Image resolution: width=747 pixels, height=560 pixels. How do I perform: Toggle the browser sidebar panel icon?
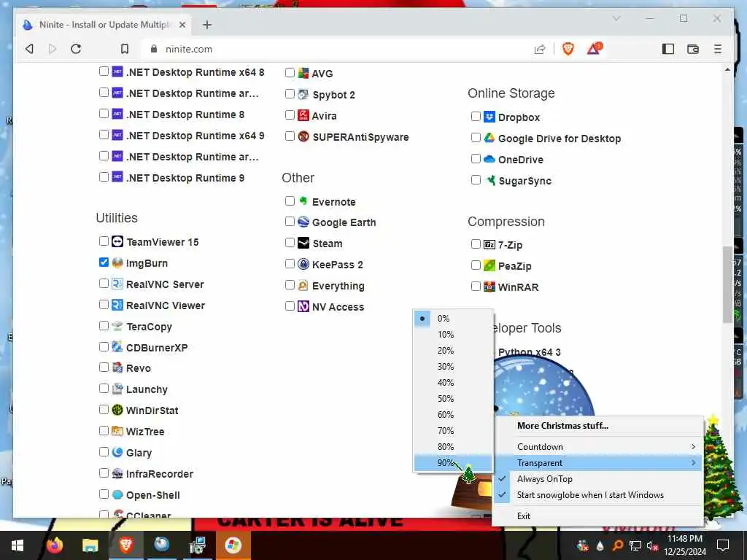coord(668,49)
